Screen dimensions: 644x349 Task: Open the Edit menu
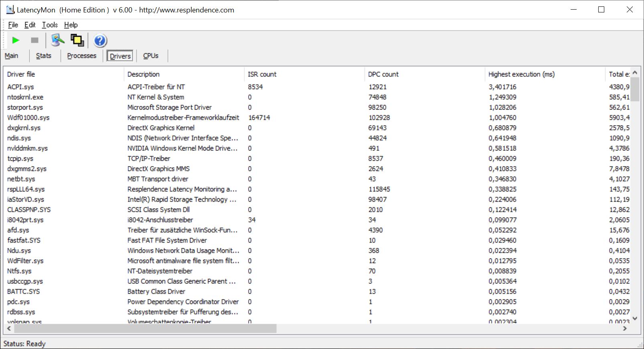click(x=30, y=25)
